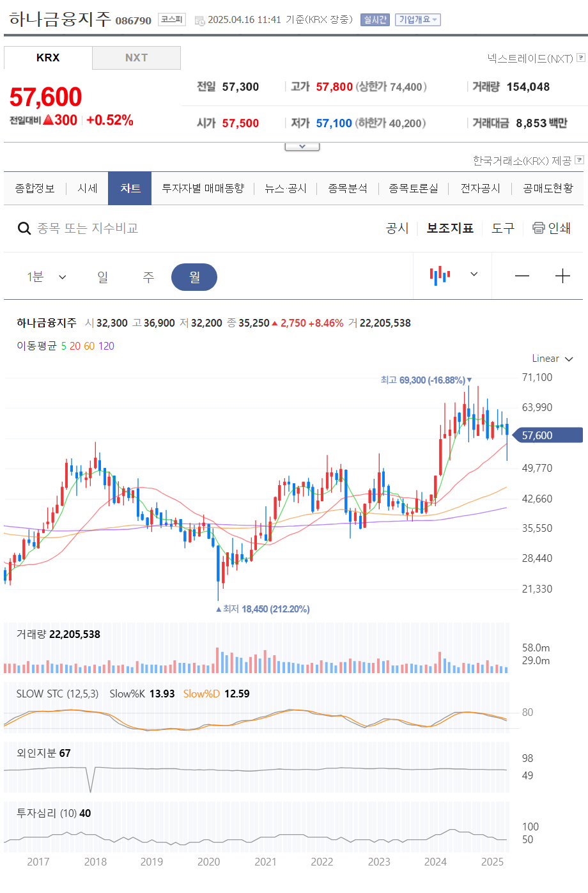This screenshot has width=588, height=893.
Task: Click the 종목 또는 지수비교 search field
Action: coord(88,228)
